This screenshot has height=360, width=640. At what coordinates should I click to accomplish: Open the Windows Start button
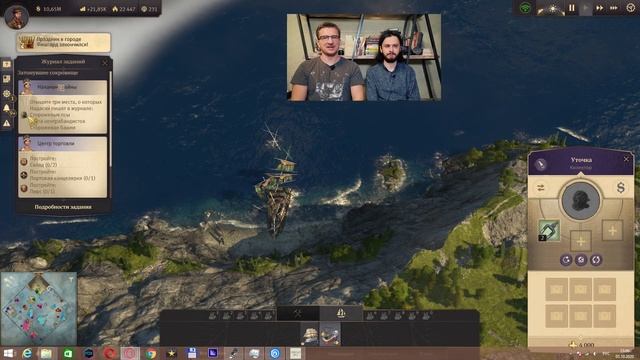[x=8, y=353]
